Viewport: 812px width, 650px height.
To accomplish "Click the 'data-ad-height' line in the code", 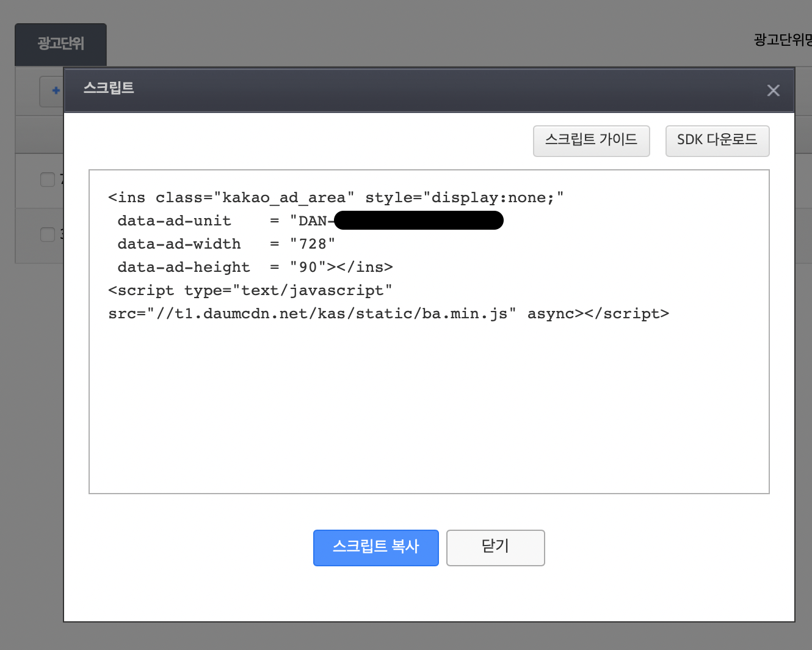I will point(255,267).
